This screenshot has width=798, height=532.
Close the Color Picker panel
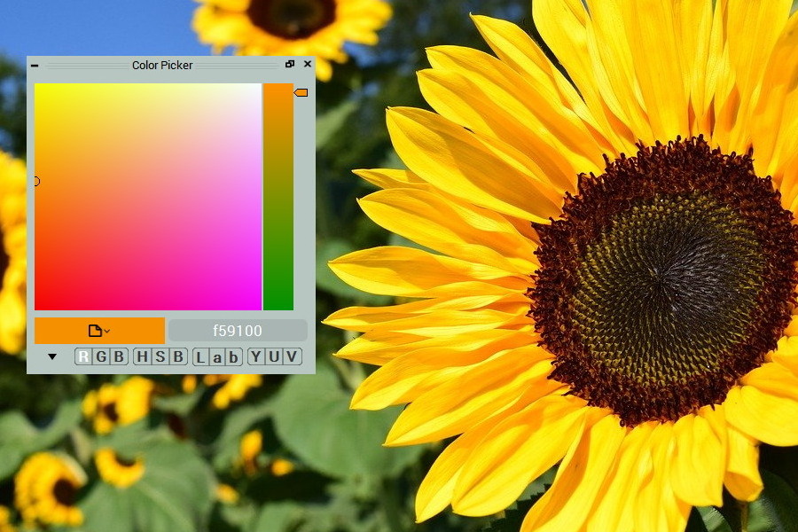tap(308, 64)
